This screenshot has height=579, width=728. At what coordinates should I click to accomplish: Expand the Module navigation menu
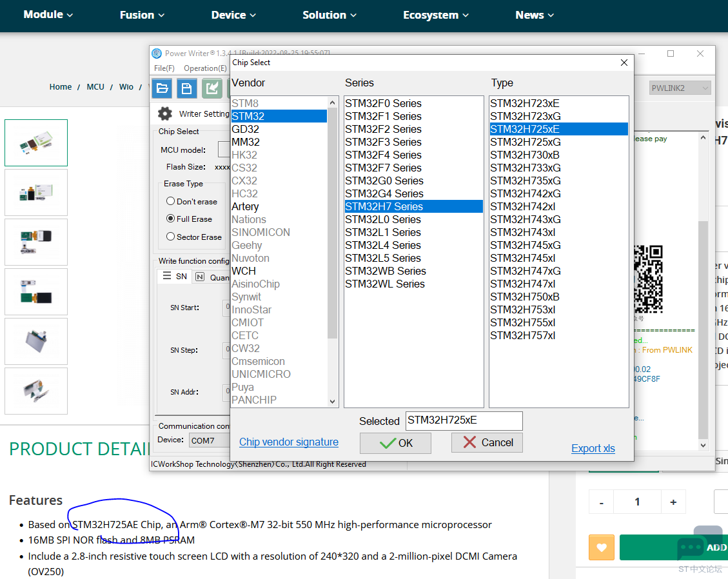48,15
